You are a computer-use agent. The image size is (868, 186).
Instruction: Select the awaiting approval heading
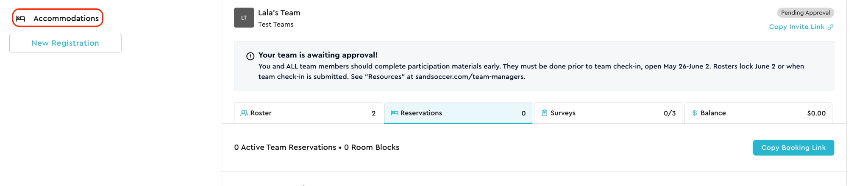pyautogui.click(x=318, y=55)
